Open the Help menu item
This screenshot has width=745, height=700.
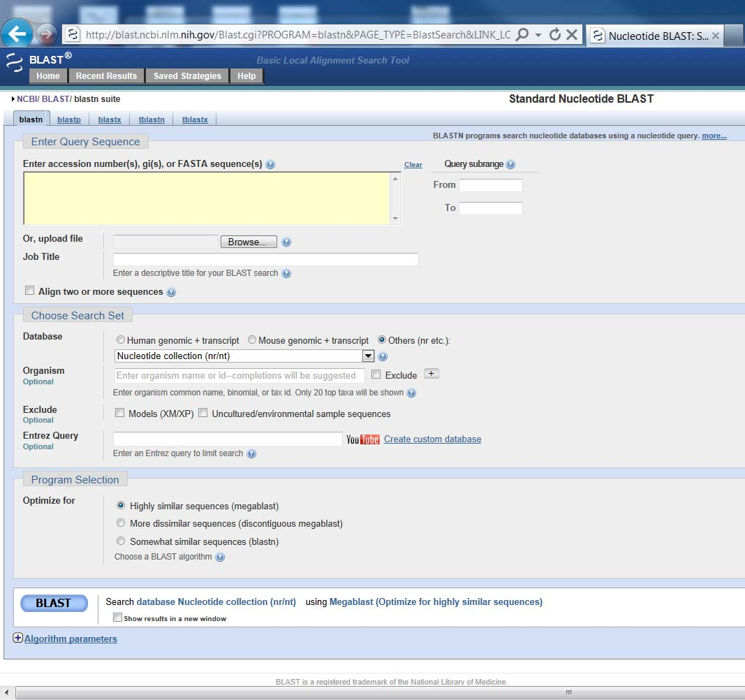pyautogui.click(x=246, y=76)
